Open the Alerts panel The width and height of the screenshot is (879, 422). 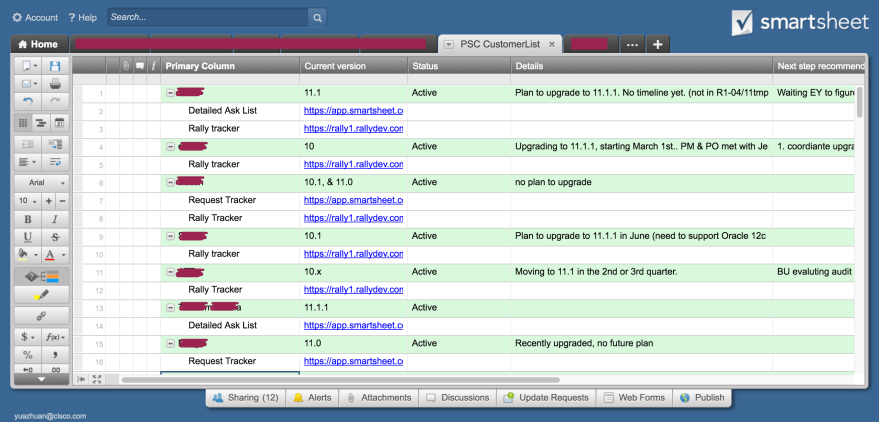[x=312, y=398]
